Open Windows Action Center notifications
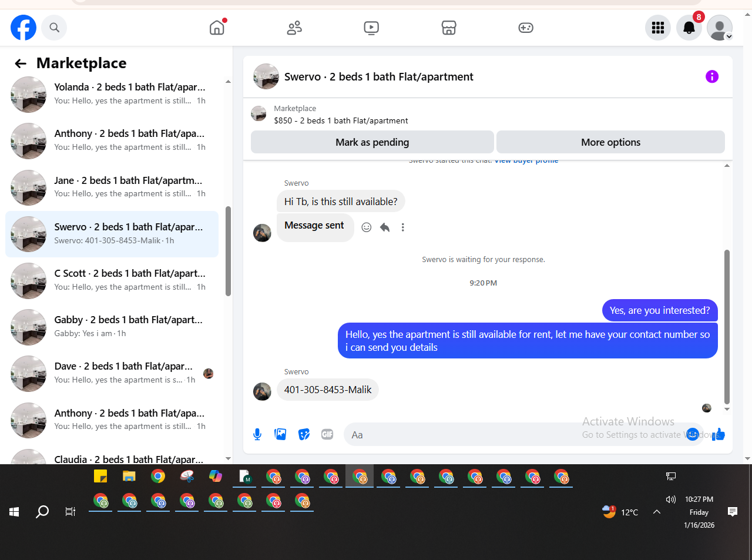This screenshot has height=560, width=752. coord(733,512)
